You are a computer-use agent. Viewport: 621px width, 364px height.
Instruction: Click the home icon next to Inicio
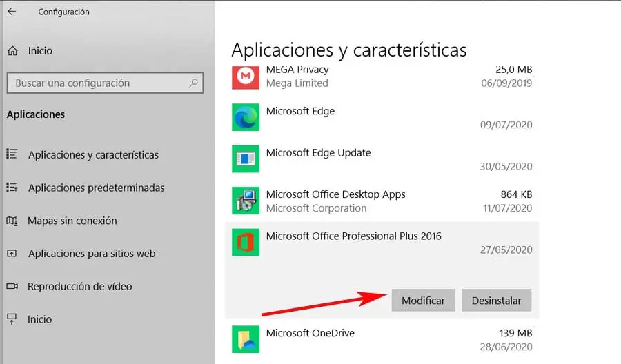pos(12,50)
